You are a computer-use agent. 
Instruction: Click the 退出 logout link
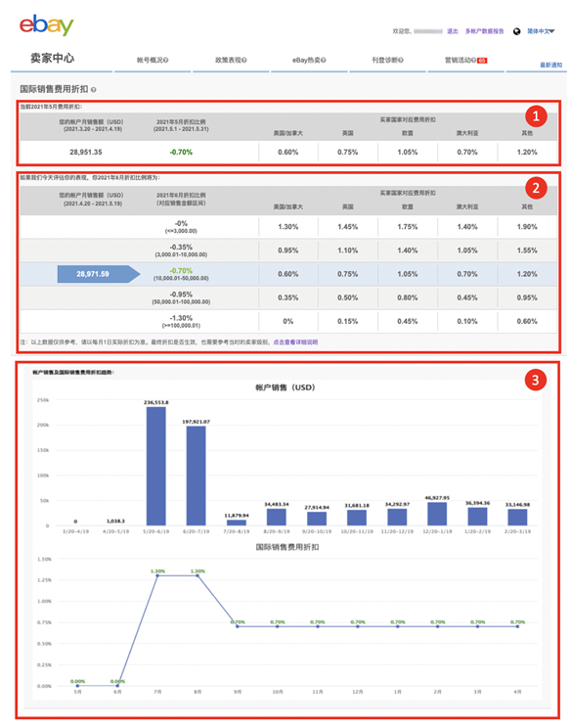pyautogui.click(x=453, y=31)
